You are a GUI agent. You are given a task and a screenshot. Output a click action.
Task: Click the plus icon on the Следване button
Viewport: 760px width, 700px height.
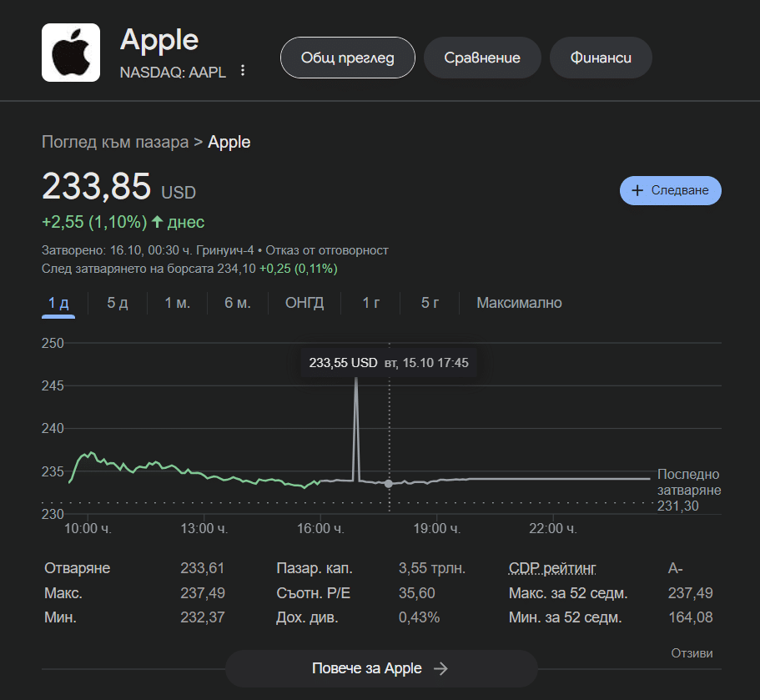tap(637, 190)
